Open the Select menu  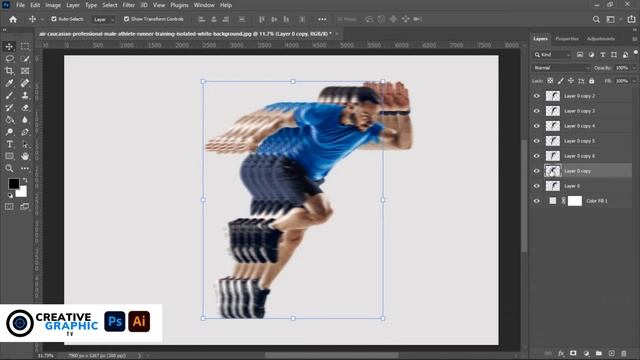[x=109, y=5]
